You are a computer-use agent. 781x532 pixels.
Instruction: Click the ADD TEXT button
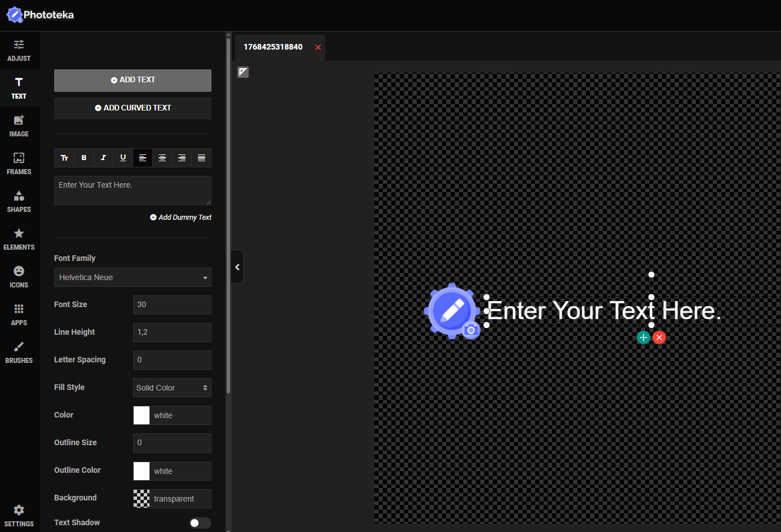[x=133, y=80]
